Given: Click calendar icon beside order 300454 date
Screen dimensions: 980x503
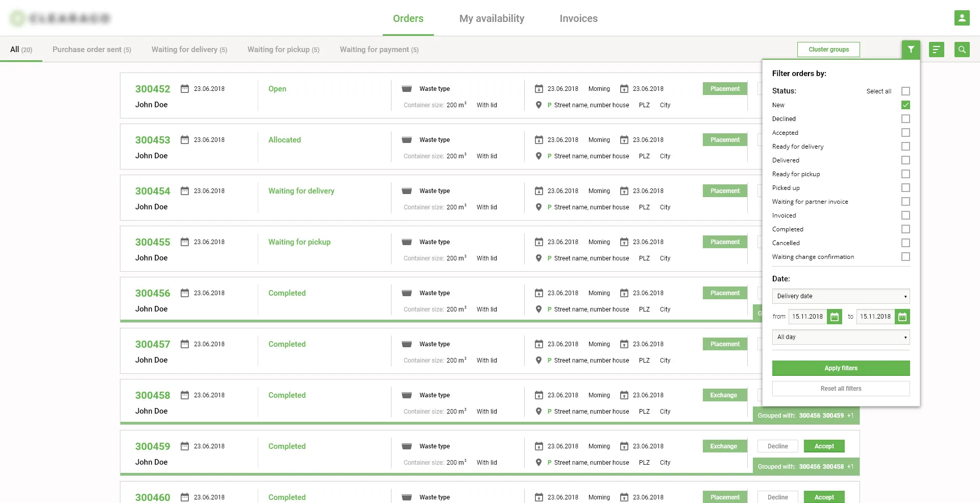Looking at the screenshot, I should pos(185,191).
